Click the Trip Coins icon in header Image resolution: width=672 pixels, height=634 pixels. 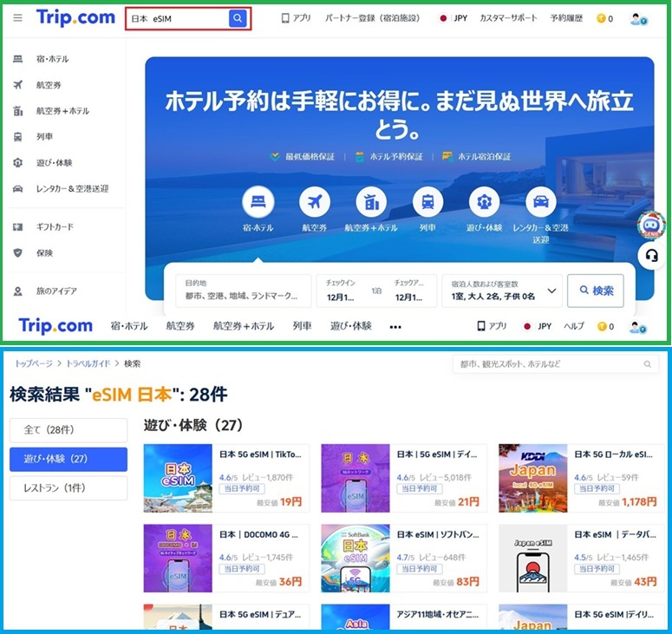point(601,18)
